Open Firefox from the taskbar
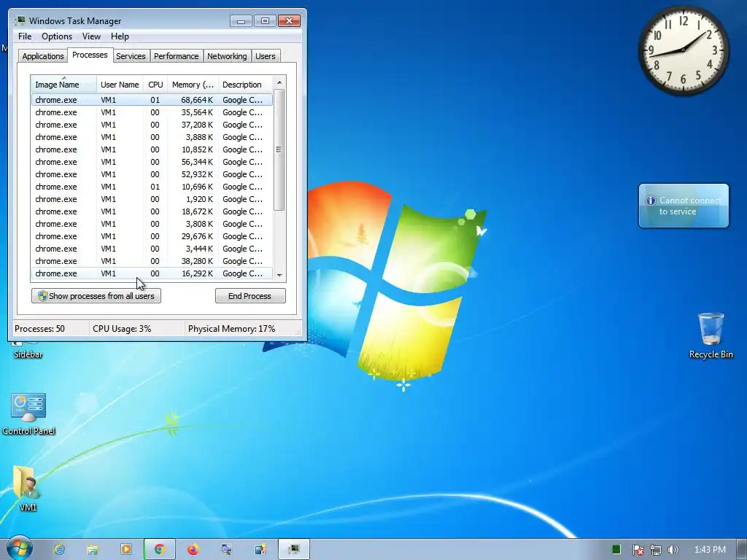 pyautogui.click(x=193, y=549)
